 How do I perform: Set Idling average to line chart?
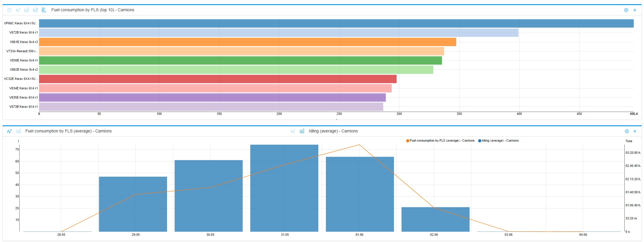pos(293,131)
